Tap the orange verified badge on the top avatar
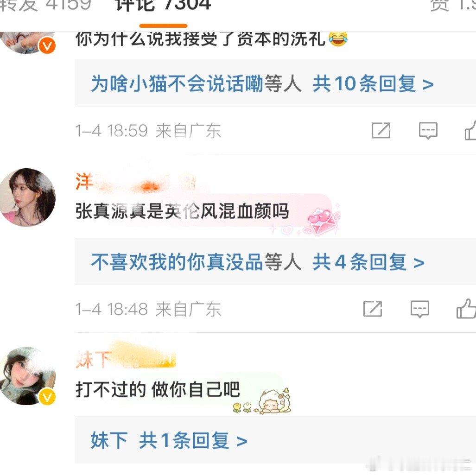 (47, 46)
